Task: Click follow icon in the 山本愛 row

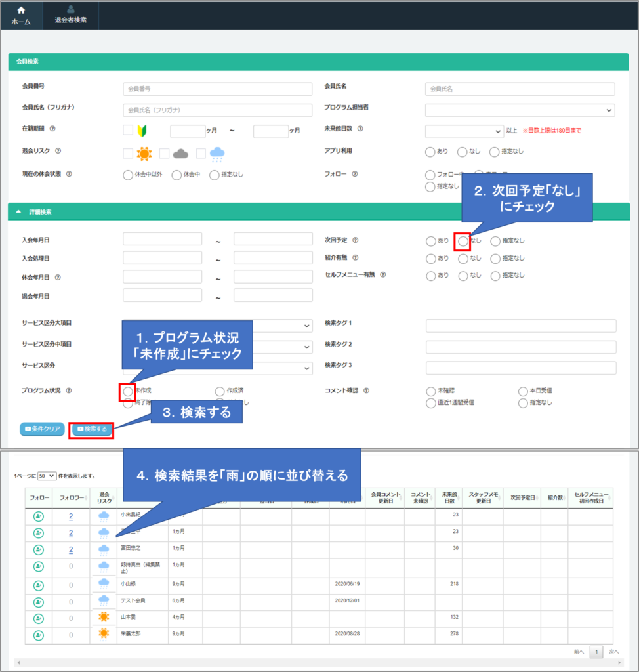Action: 38,618
